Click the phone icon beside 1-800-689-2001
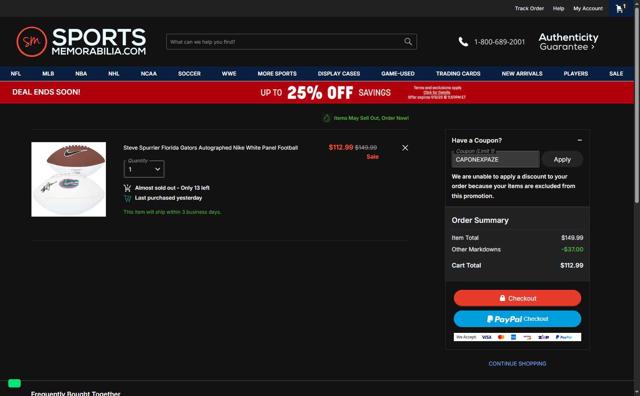This screenshot has height=396, width=640. (463, 42)
